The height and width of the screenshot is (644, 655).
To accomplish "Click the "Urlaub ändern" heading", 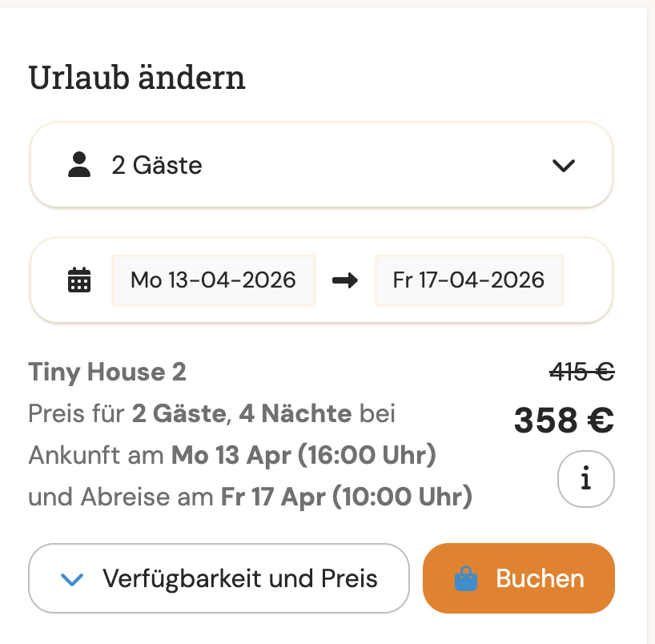I will click(x=137, y=77).
